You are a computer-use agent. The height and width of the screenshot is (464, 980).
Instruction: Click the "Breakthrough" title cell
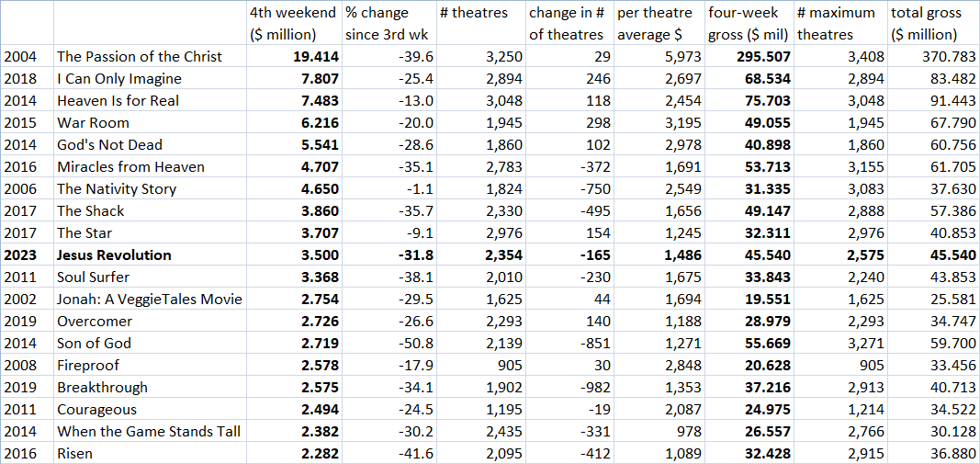[150, 387]
